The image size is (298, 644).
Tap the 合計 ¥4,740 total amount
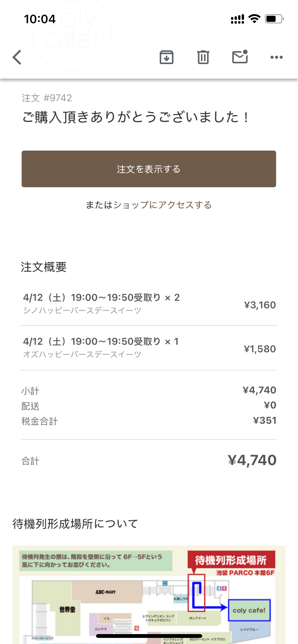click(x=252, y=460)
